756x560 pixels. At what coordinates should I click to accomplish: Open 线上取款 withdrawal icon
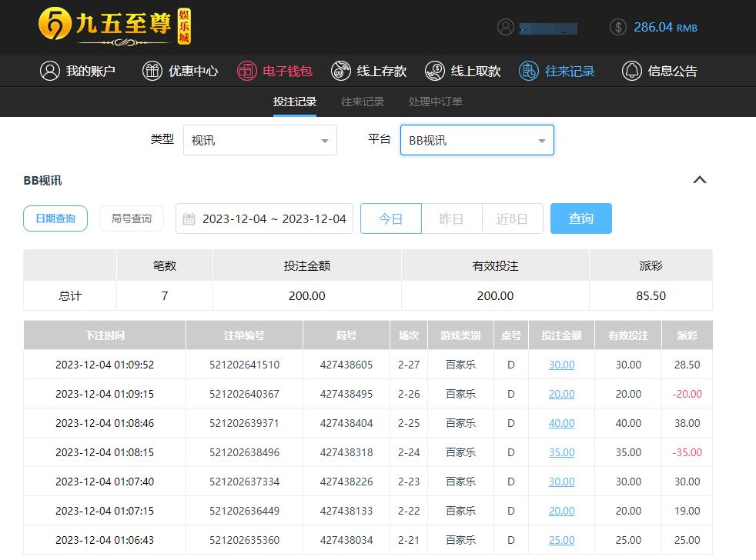pos(435,71)
